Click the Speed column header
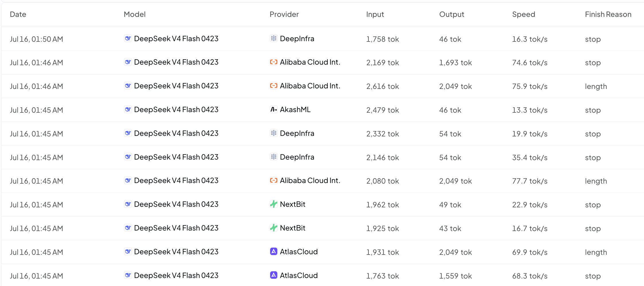This screenshot has height=286, width=644. pyautogui.click(x=524, y=14)
